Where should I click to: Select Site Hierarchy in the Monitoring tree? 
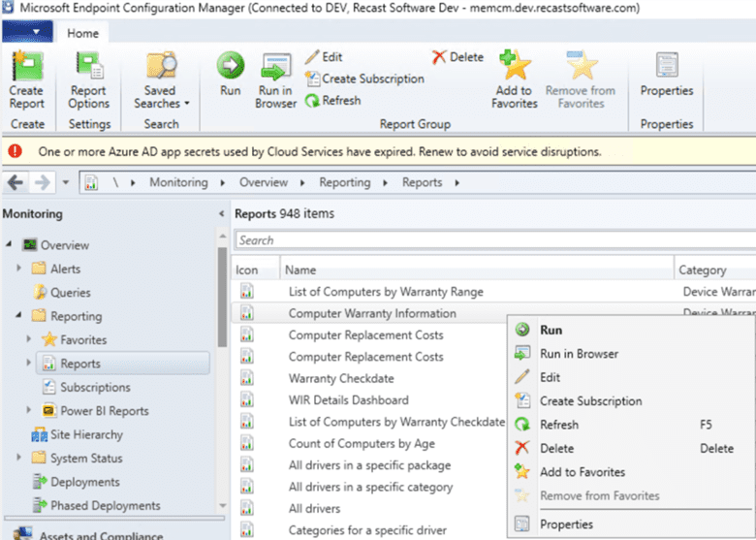(x=85, y=435)
